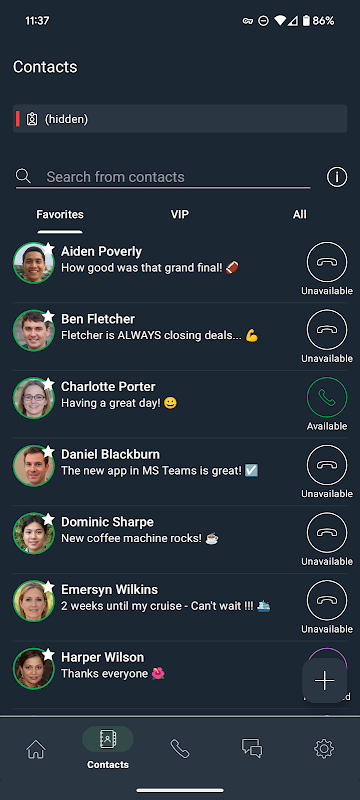
Task: Open the Messages chat icon
Action: coord(252,748)
